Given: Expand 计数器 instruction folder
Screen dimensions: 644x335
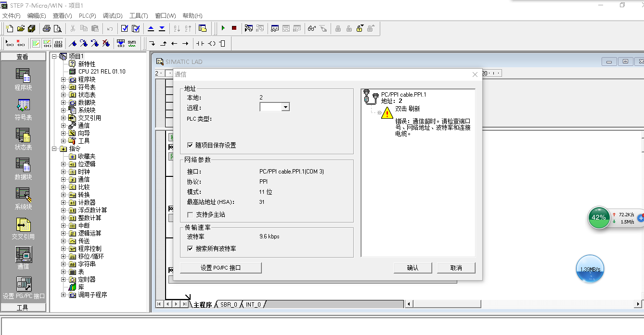Looking at the screenshot, I should tap(63, 202).
